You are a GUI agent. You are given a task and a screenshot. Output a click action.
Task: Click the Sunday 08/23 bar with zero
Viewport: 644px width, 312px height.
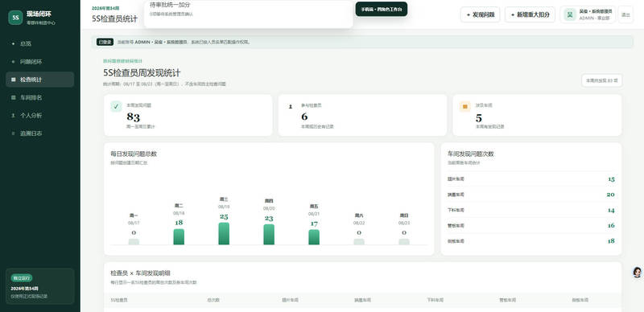tap(404, 242)
